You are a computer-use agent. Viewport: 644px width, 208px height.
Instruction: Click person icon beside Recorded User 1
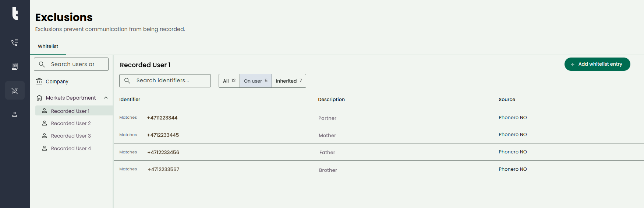coord(45,111)
